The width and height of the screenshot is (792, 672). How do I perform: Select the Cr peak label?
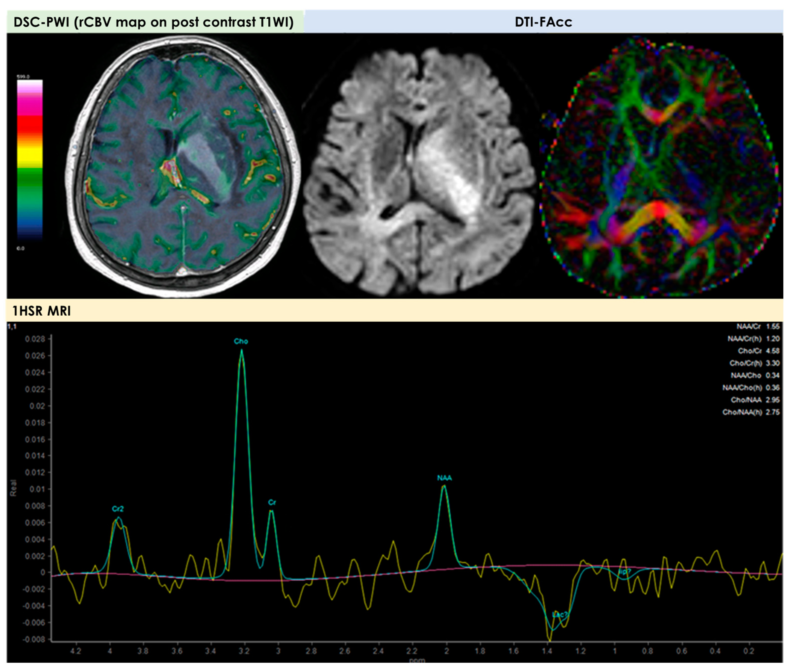[x=272, y=502]
